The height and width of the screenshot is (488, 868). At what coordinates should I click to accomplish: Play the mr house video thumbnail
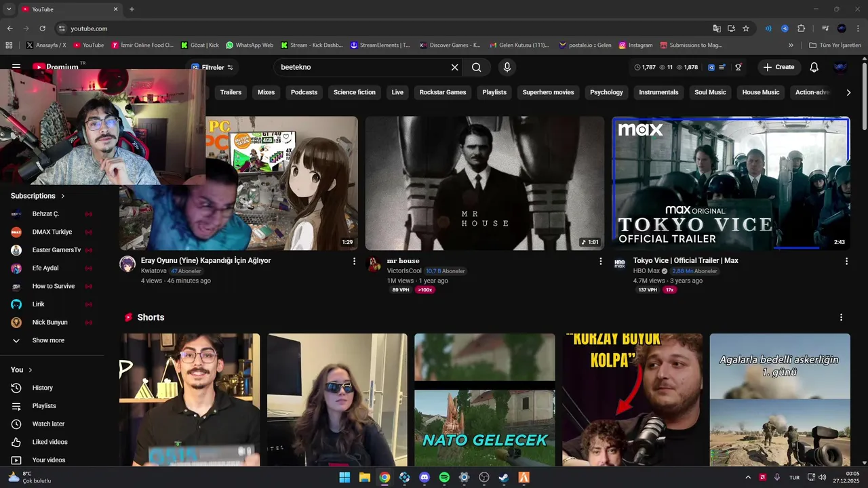[x=484, y=183]
